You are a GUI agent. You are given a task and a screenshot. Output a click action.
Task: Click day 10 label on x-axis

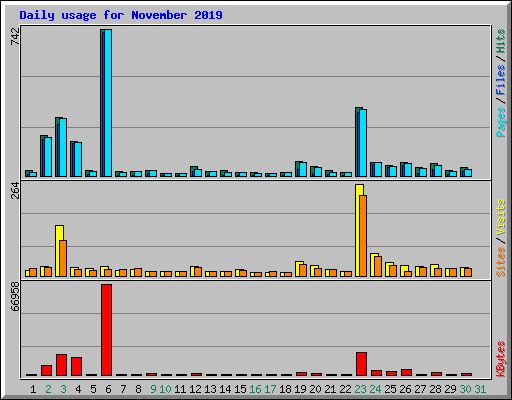click(165, 389)
